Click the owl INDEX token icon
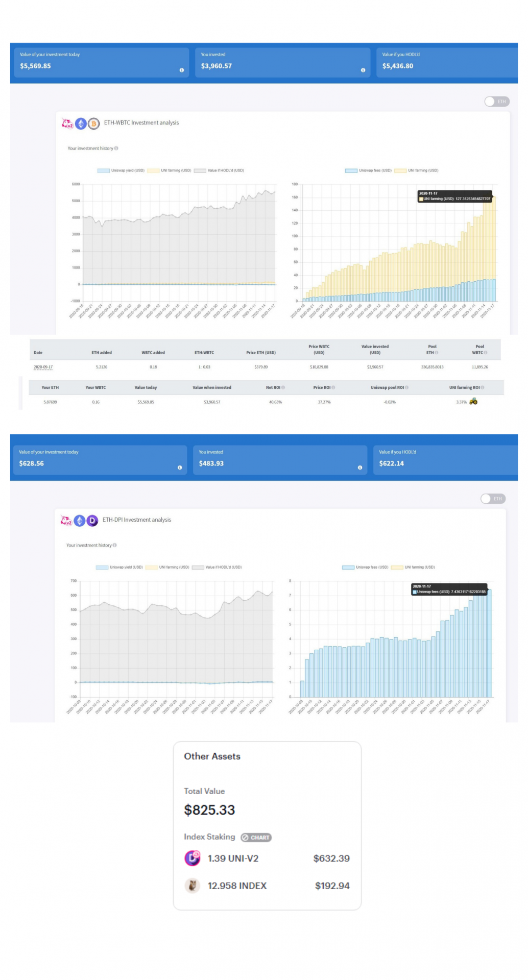Image resolution: width=528 pixels, height=980 pixels. coord(192,886)
